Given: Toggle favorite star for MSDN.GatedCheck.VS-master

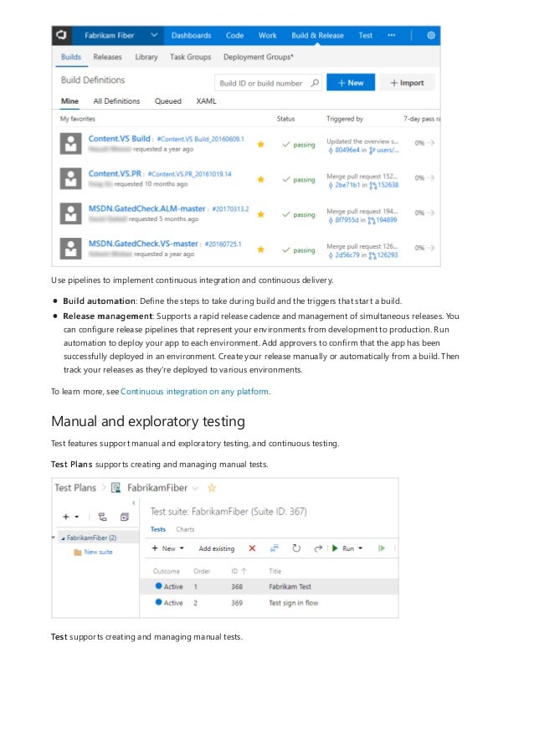Looking at the screenshot, I should [x=261, y=249].
